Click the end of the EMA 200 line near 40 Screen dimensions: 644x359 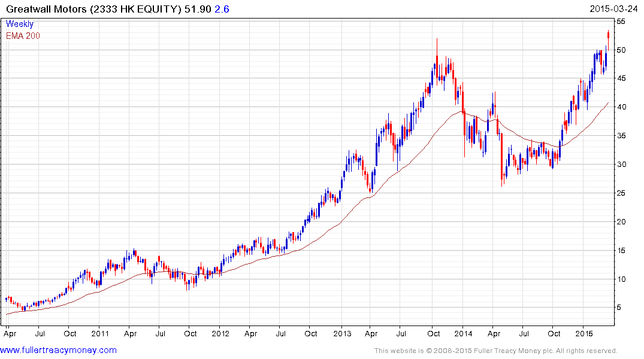coord(607,103)
